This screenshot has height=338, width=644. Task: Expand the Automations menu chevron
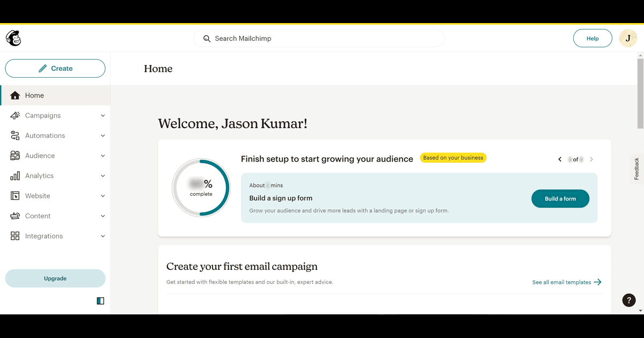coord(103,136)
